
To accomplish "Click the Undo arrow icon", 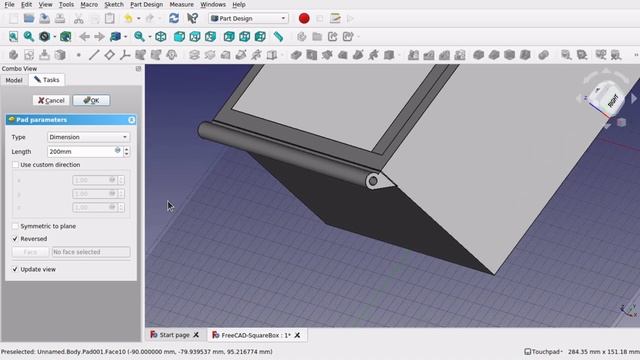I will pyautogui.click(x=129, y=18).
